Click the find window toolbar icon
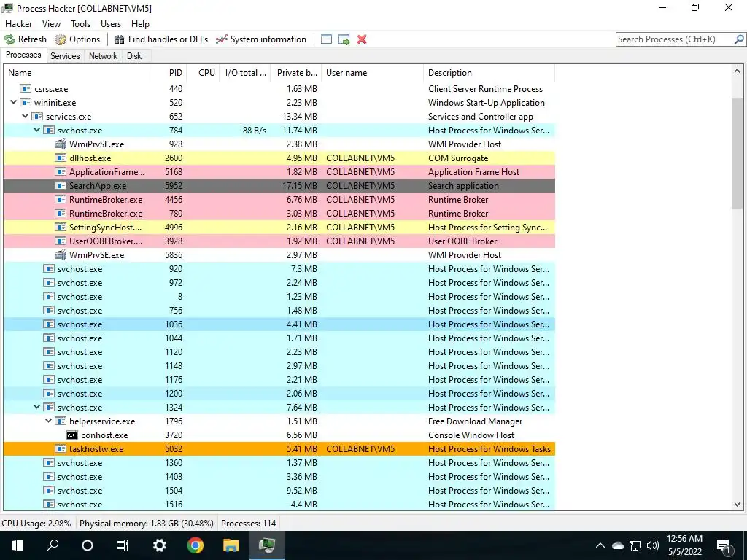 (x=326, y=39)
